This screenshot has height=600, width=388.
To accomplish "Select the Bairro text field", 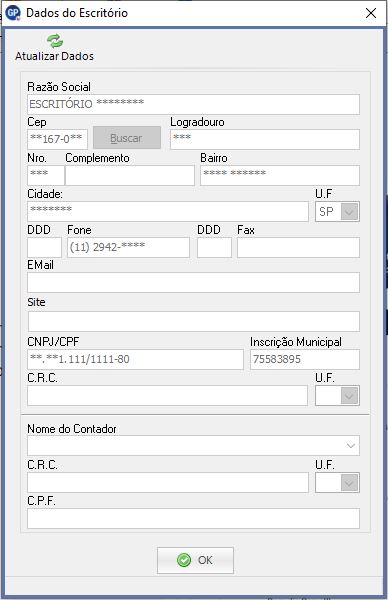I will point(280,175).
